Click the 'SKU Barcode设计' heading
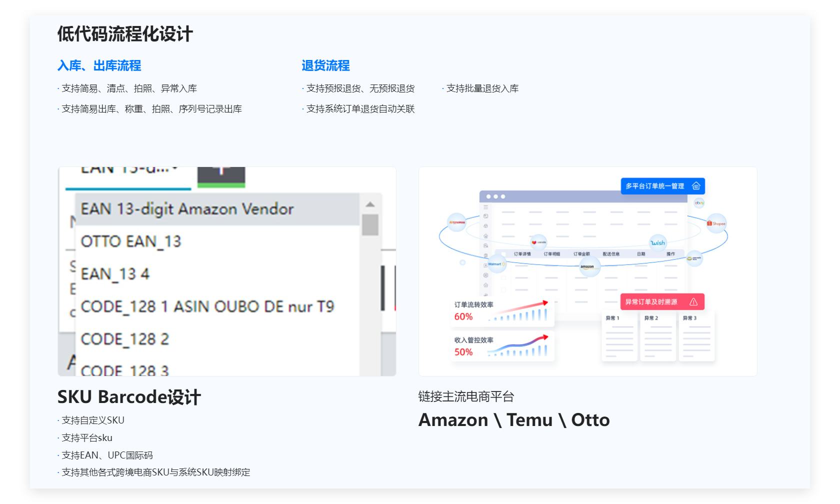840x504 pixels. pyautogui.click(x=129, y=397)
